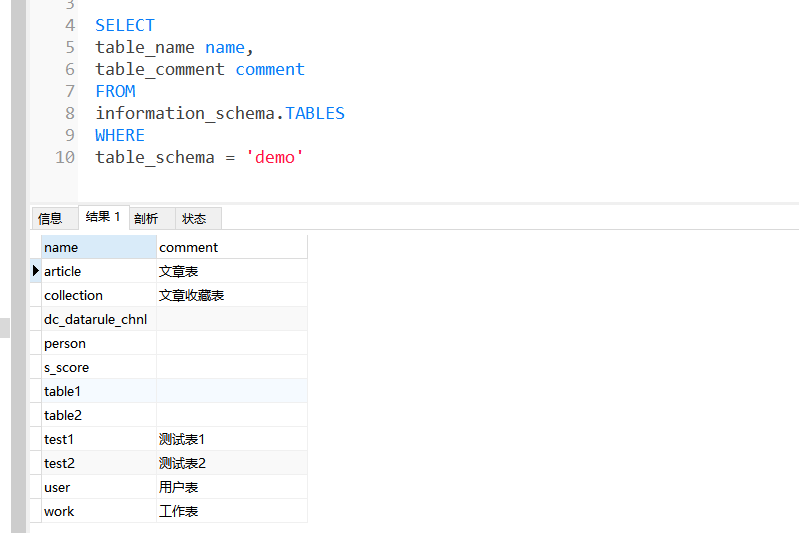Viewport: 799px width, 533px height.
Task: Select the test1 name cell
Action: tap(99, 439)
